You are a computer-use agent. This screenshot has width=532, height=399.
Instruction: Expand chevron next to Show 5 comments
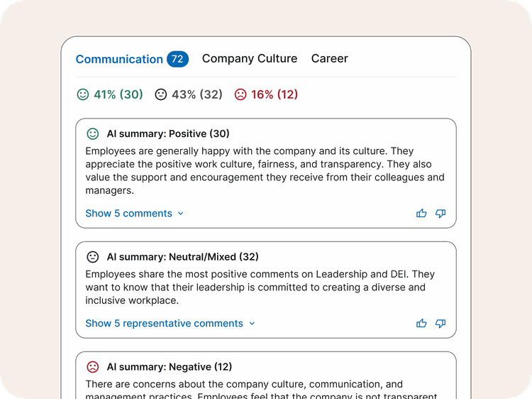click(x=181, y=214)
